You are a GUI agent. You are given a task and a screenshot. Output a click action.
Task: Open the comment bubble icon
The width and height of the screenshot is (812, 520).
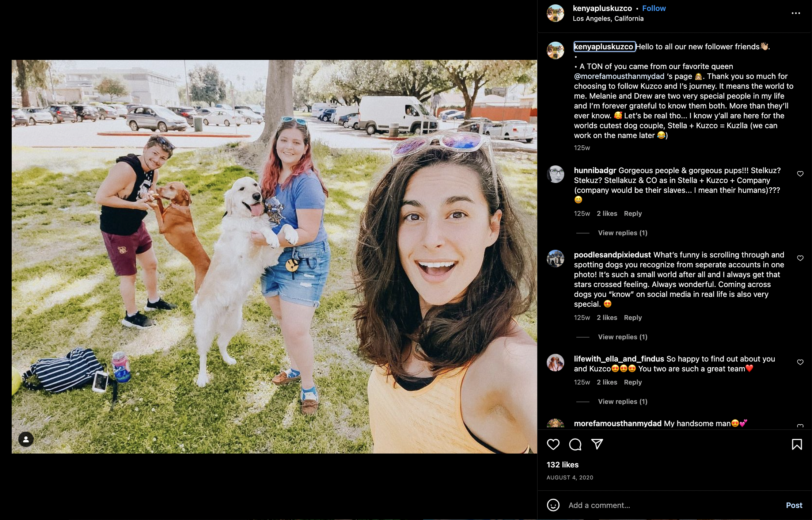575,444
